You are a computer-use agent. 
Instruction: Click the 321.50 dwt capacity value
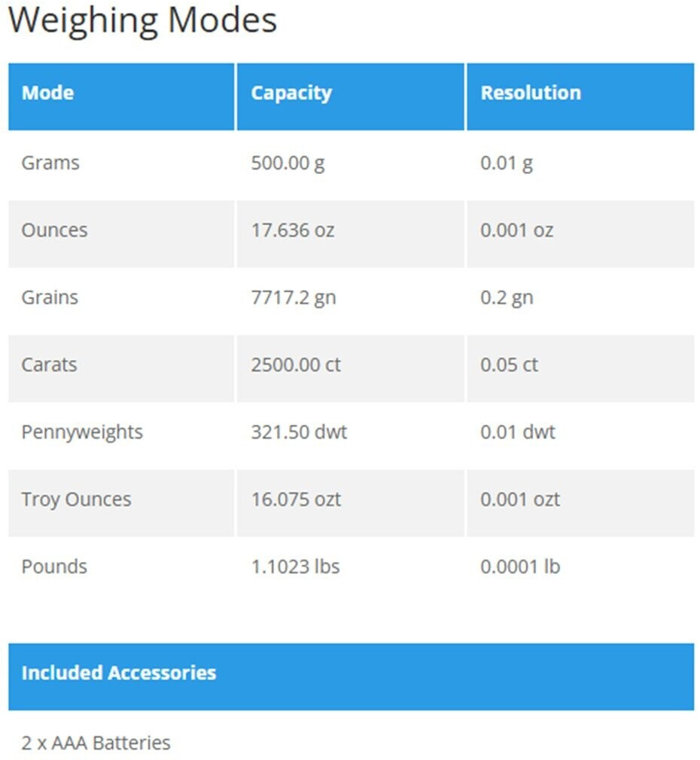click(x=300, y=432)
